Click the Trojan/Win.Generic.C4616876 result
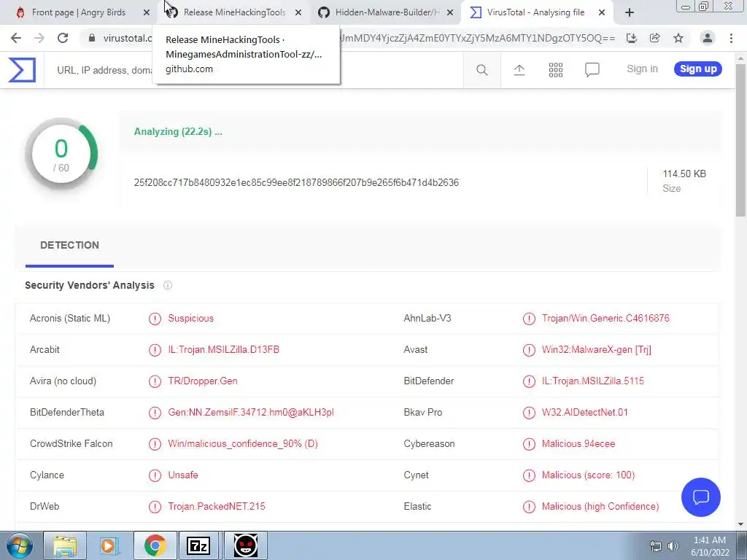The image size is (747, 560). (x=605, y=319)
